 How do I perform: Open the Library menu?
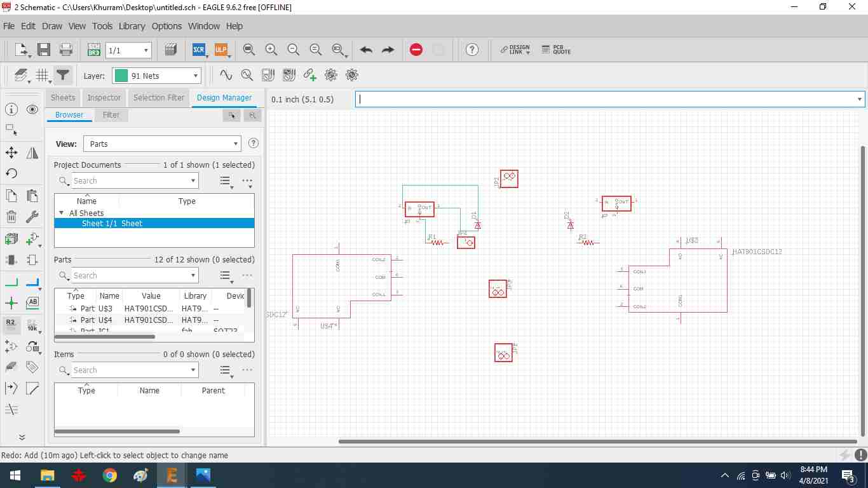tap(132, 26)
